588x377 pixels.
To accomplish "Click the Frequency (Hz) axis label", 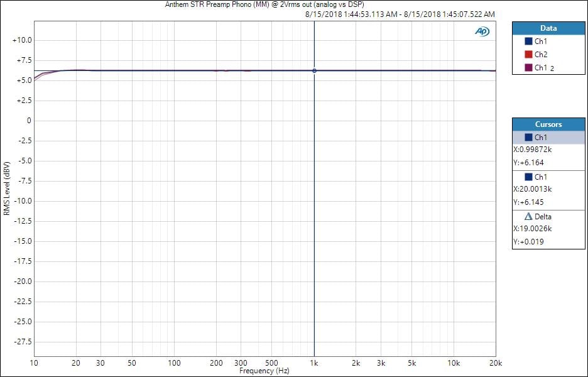I will (x=264, y=371).
